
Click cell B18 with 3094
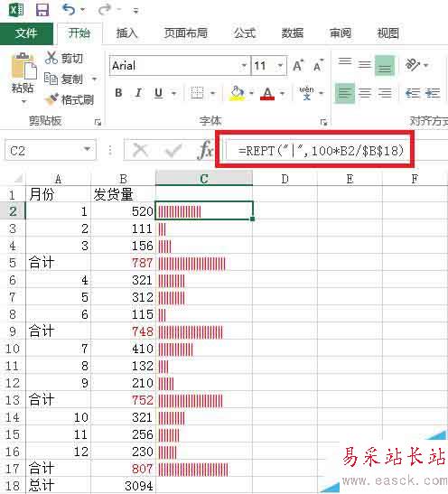click(123, 486)
